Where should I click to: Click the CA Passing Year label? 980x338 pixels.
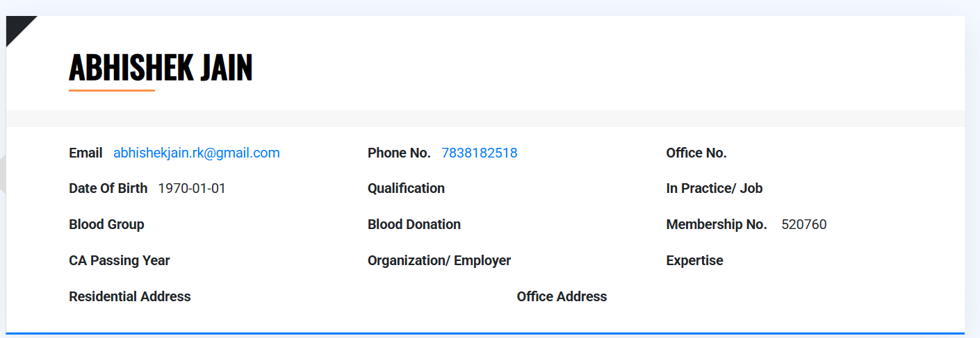pos(120,260)
